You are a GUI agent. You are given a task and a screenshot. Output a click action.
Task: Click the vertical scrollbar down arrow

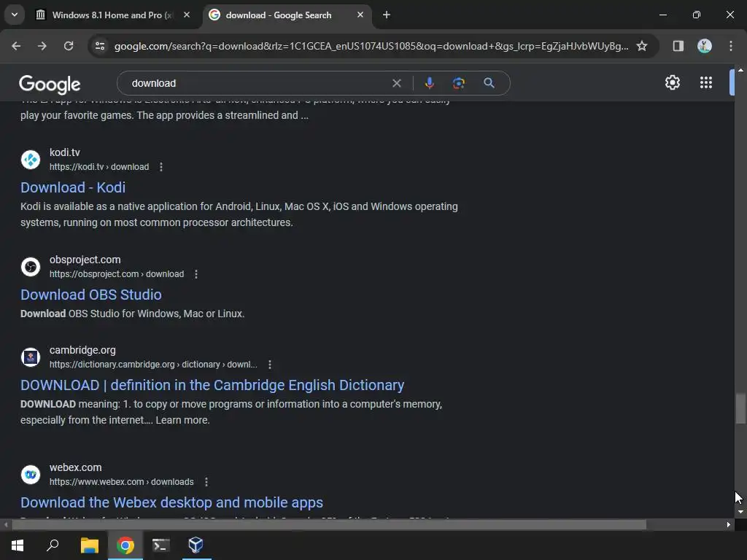click(740, 512)
